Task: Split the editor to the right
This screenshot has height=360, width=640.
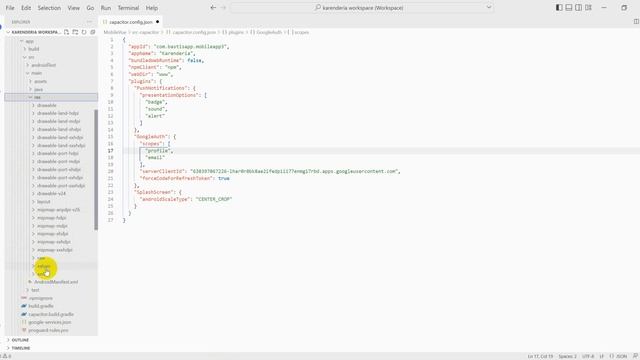Action: click(636, 22)
